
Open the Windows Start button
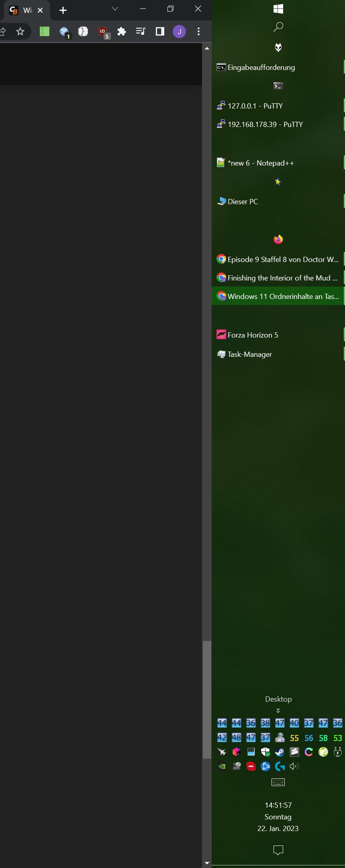coord(278,9)
